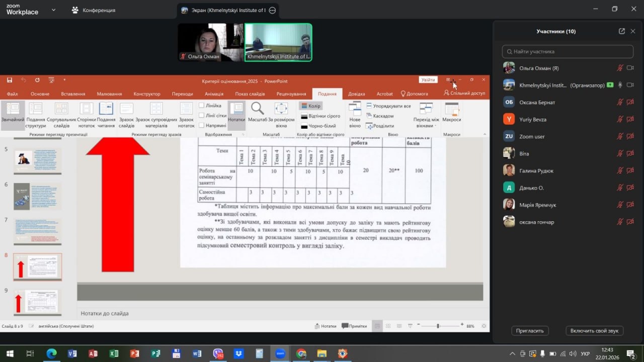Click the Пригласить button
Screen dimensions: 644x362
click(x=530, y=331)
